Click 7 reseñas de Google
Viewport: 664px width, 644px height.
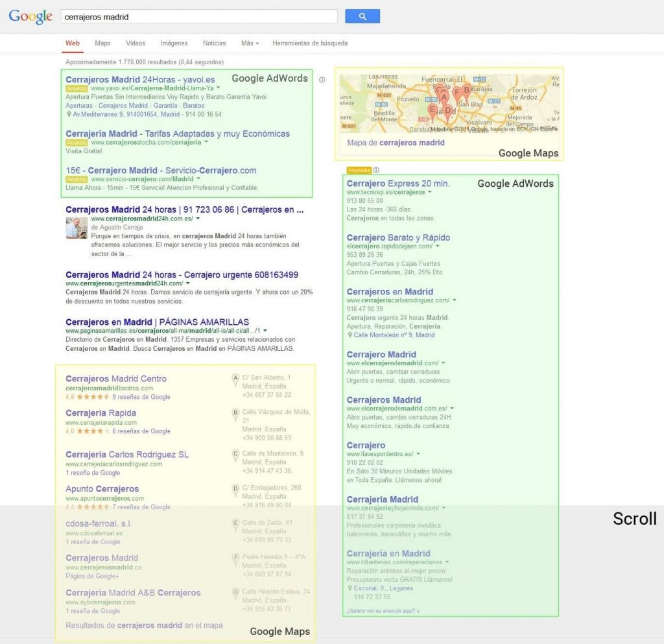point(141,507)
